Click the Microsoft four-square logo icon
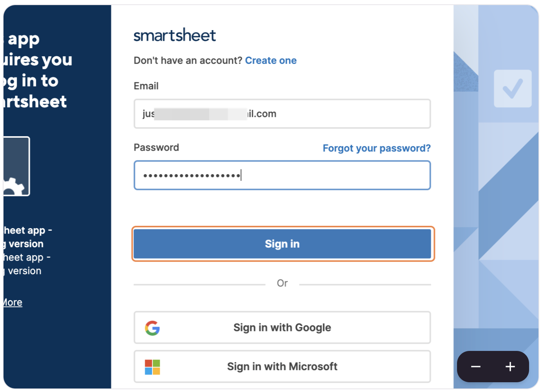542x392 pixels. (x=152, y=367)
